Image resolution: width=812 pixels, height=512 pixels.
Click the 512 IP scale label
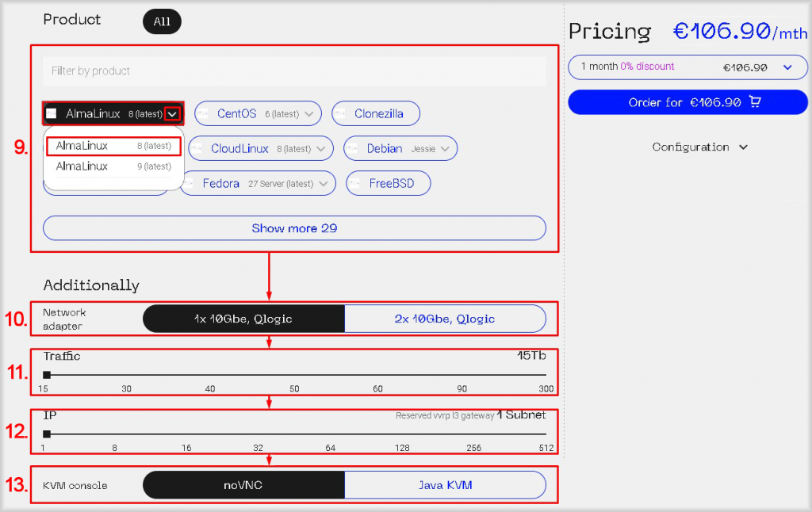click(546, 448)
